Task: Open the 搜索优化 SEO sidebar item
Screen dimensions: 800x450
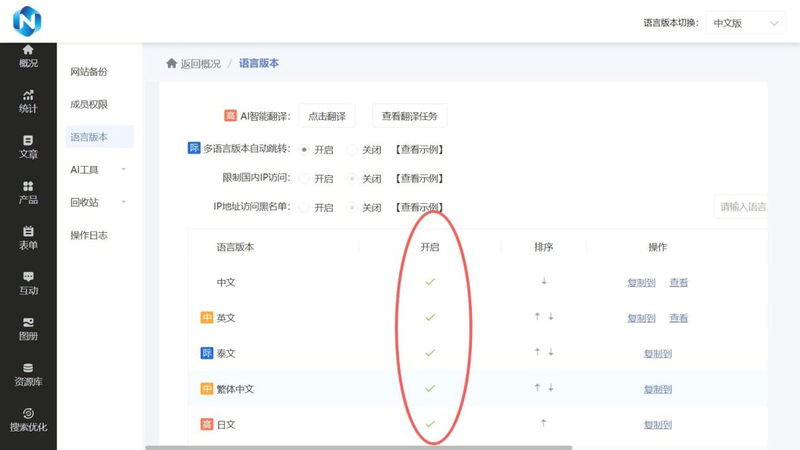Action: (x=28, y=420)
